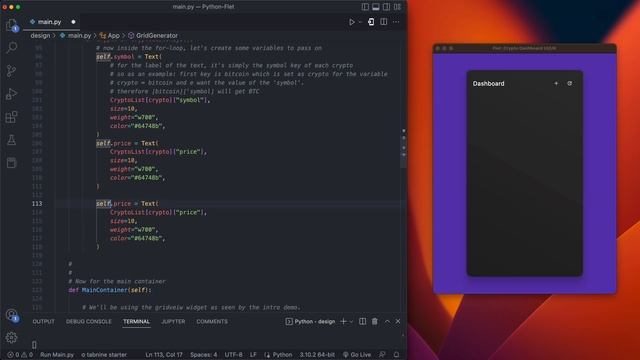Select the main.py breadcrumb item
This screenshot has width=640, height=360.
coord(76,36)
